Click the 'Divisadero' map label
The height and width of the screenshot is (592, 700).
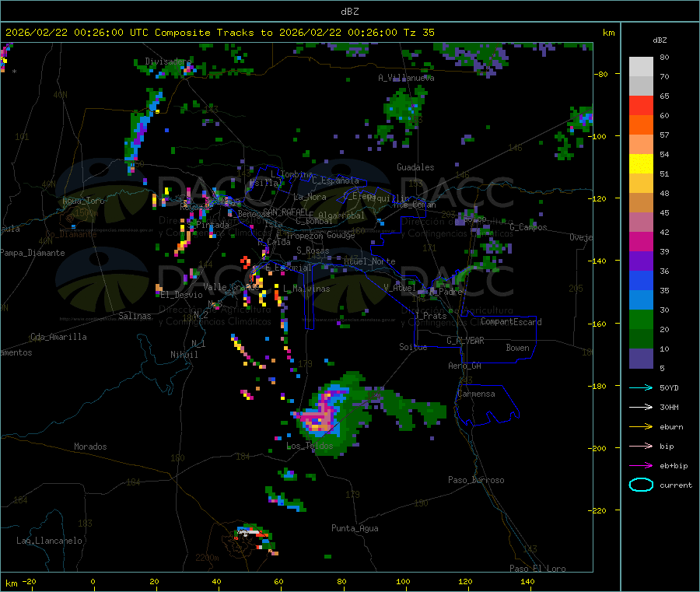[x=168, y=61]
